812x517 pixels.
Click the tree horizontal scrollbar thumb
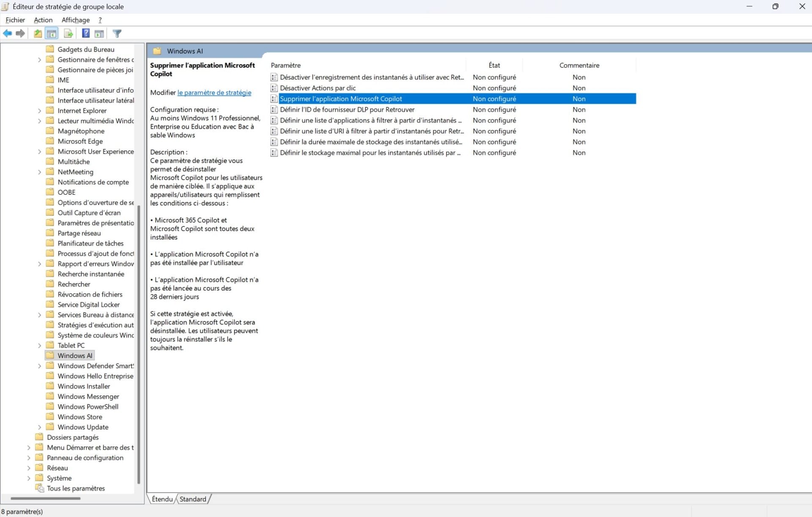click(46, 498)
